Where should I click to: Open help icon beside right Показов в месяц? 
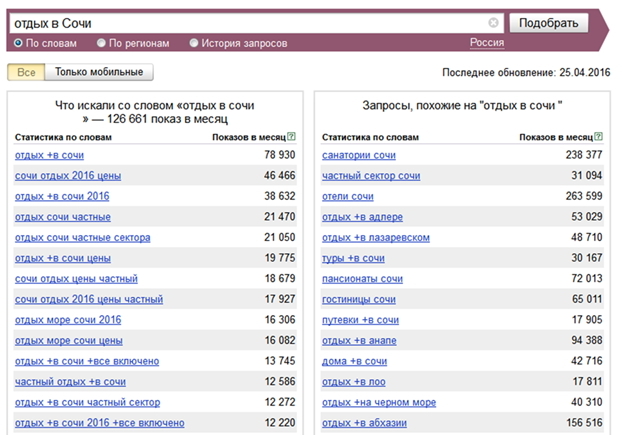[598, 137]
